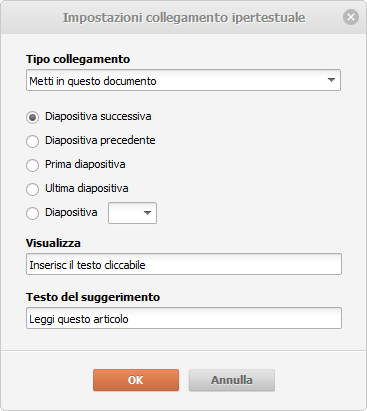
Task: Close the hyperlink settings dialog with X
Action: coord(351,17)
